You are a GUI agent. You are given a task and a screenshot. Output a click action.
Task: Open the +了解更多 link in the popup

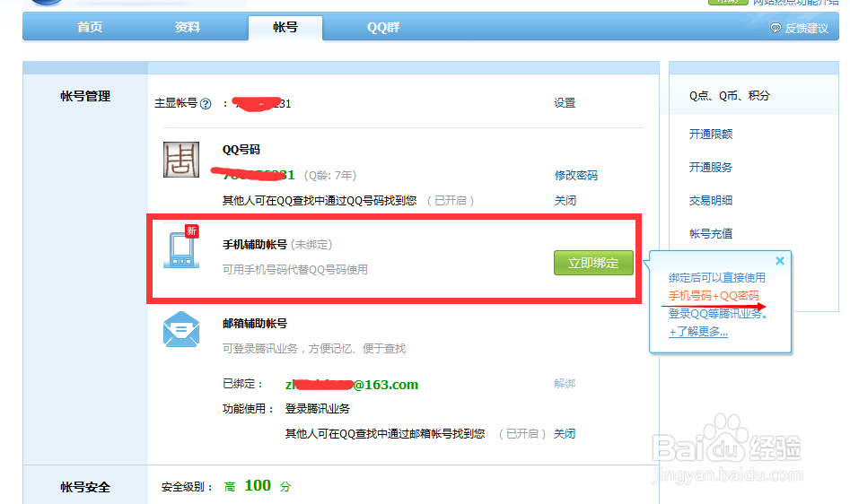click(698, 331)
